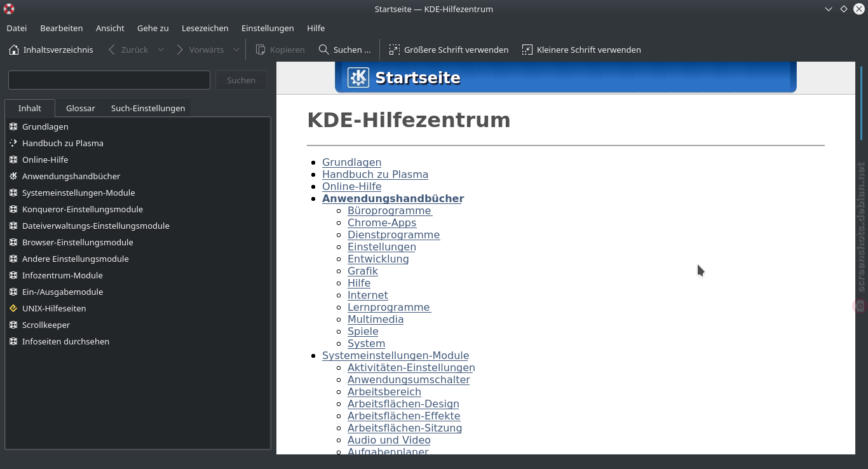Click the Suchen button beside search field
Viewport: 868px width, 469px height.
tap(241, 80)
